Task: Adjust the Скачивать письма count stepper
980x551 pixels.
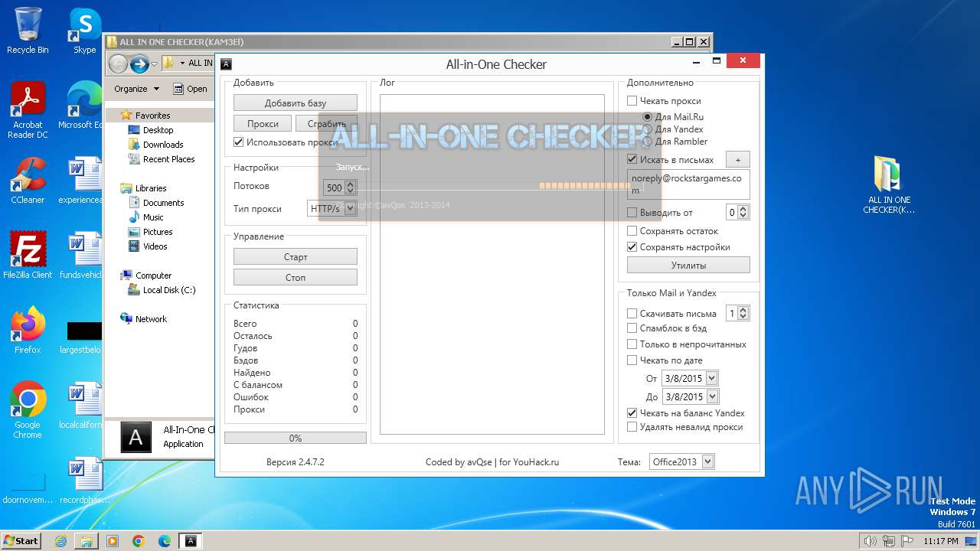Action: coord(743,313)
